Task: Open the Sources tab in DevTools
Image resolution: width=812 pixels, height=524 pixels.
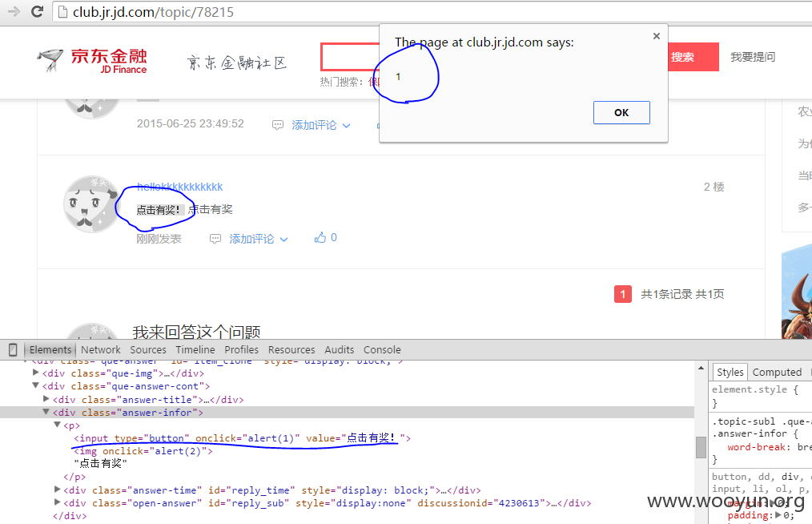Action: coord(148,349)
